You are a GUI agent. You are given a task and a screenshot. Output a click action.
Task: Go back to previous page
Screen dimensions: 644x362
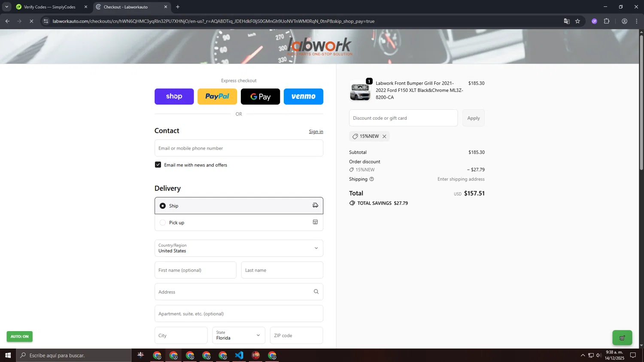[7, 21]
